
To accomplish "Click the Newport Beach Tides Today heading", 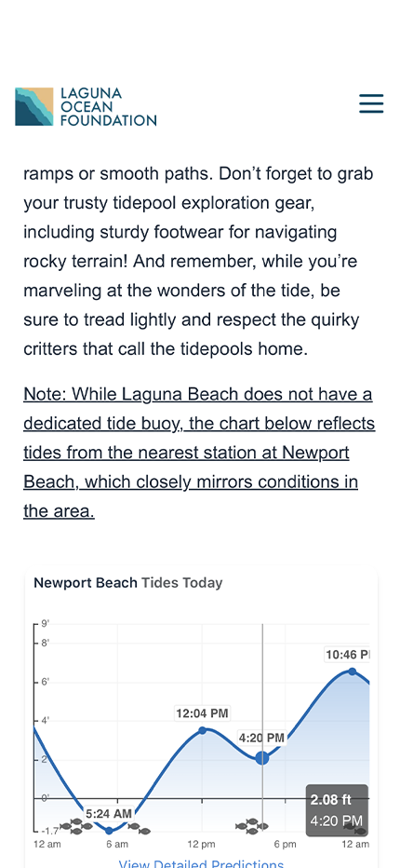I will (x=127, y=583).
